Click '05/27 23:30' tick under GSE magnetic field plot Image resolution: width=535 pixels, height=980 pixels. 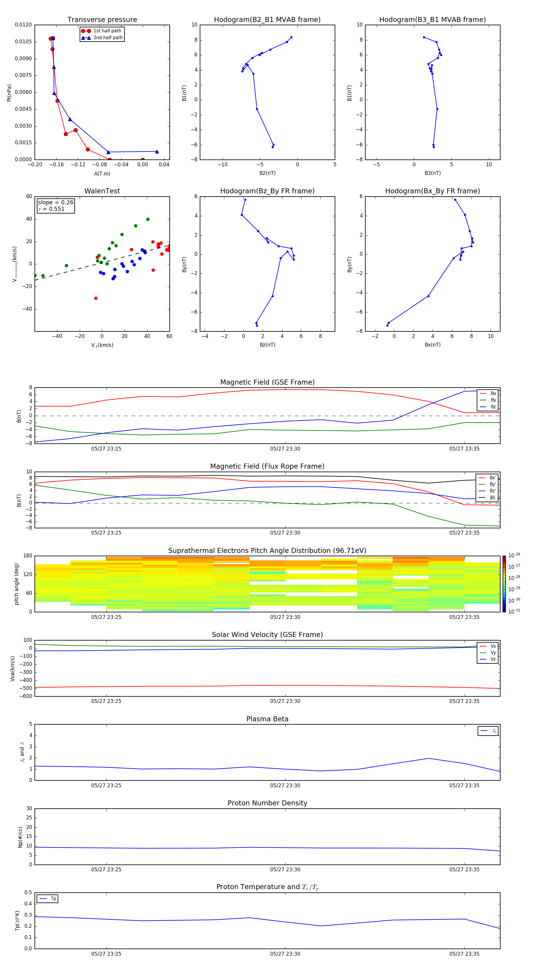(285, 449)
